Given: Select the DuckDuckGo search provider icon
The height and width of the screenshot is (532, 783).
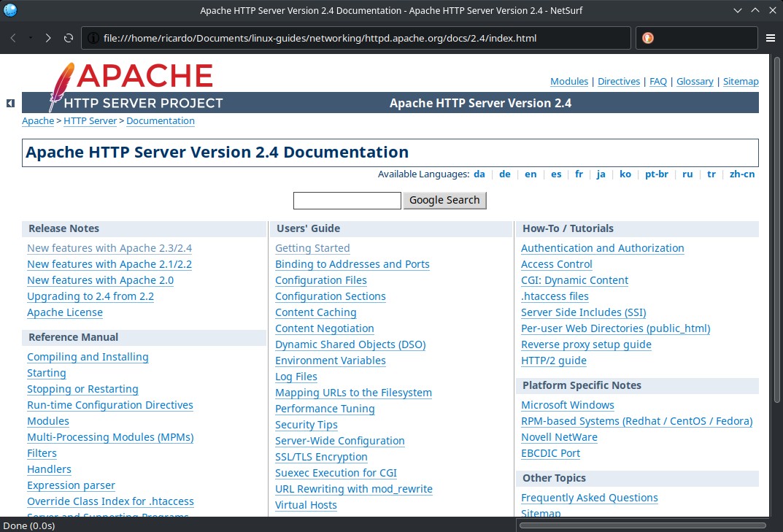Looking at the screenshot, I should [648, 38].
